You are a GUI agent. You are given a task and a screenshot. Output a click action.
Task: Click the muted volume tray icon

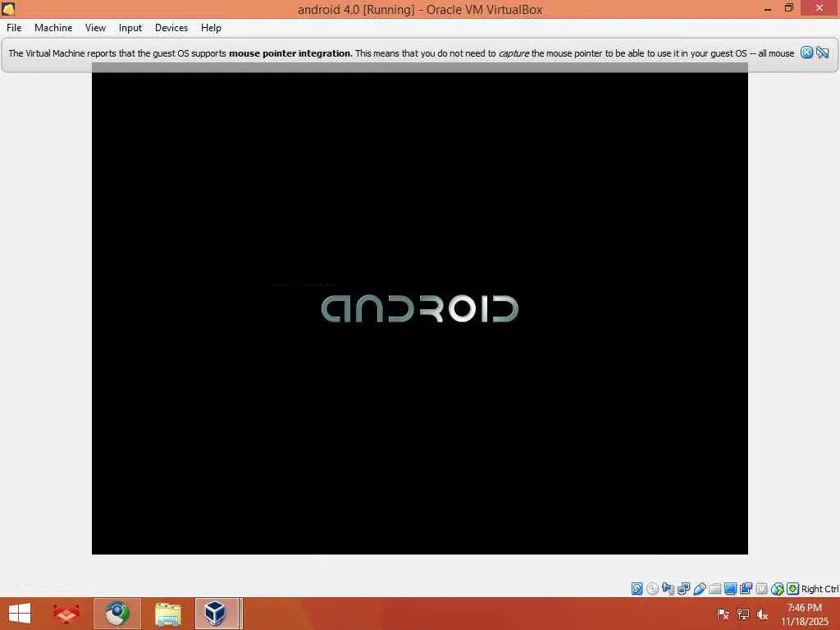762,614
